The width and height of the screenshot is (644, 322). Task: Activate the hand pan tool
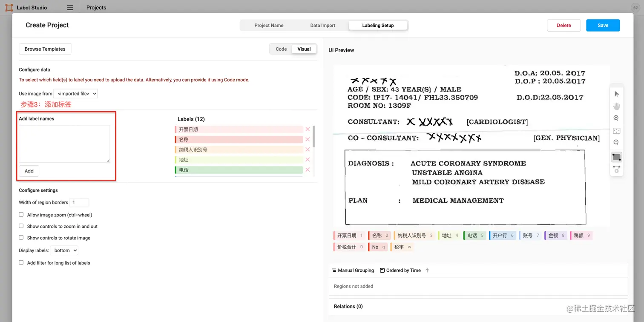point(617,106)
